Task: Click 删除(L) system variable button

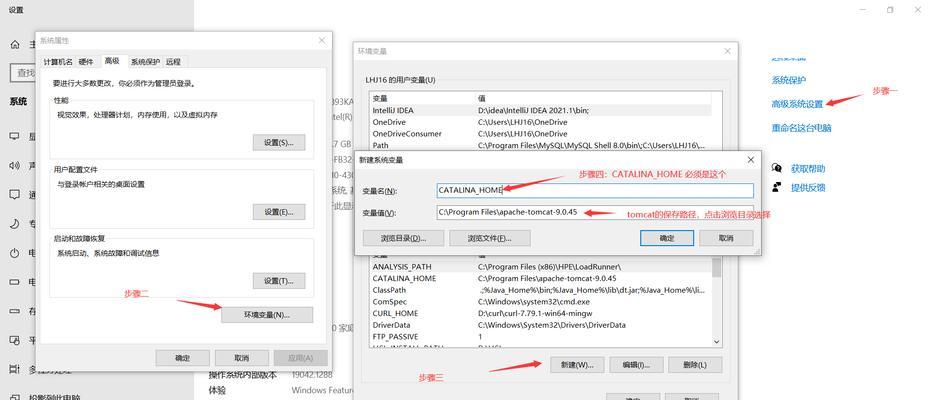Action: pos(695,364)
